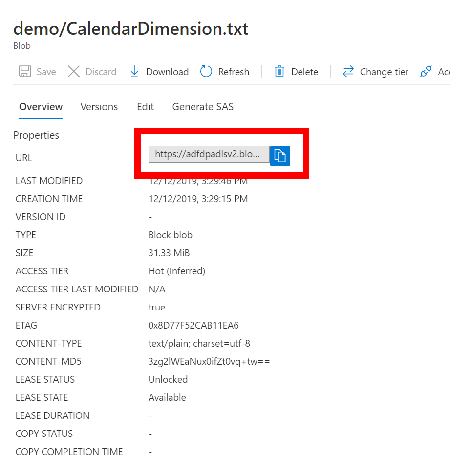Screen dimensions: 450x476
Task: Click the Blob subtitle under the title
Action: (x=21, y=45)
